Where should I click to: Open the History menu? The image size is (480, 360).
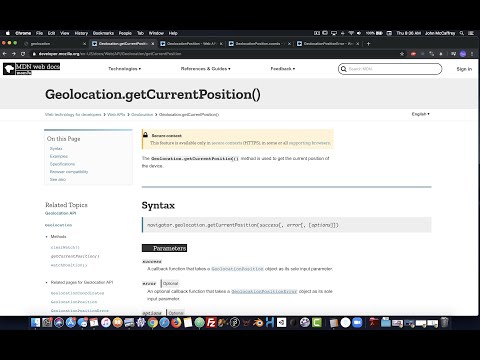point(81,33)
